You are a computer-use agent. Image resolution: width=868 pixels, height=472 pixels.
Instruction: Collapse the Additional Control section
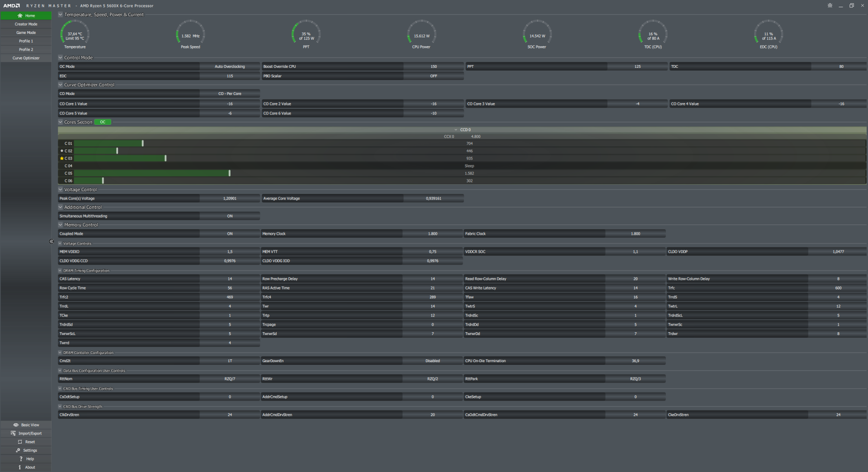point(61,207)
